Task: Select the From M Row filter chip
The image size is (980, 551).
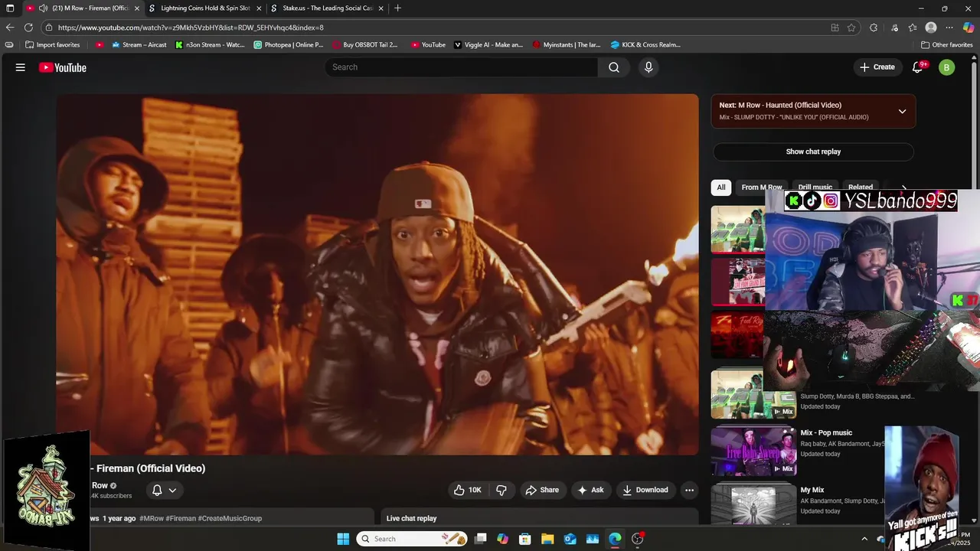Action: click(762, 187)
